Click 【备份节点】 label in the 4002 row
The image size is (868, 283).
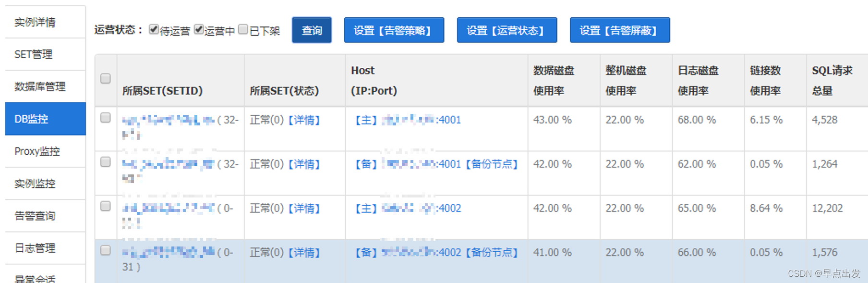pyautogui.click(x=492, y=253)
